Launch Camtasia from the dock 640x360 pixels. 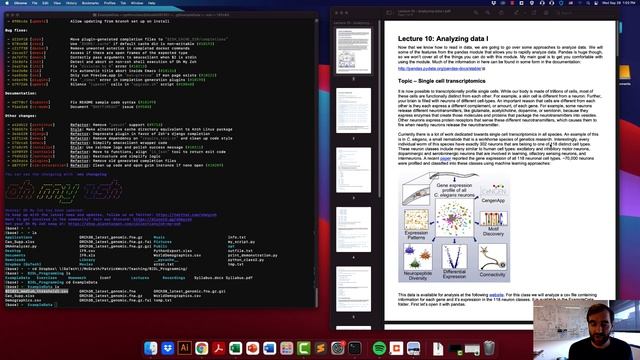304,348
